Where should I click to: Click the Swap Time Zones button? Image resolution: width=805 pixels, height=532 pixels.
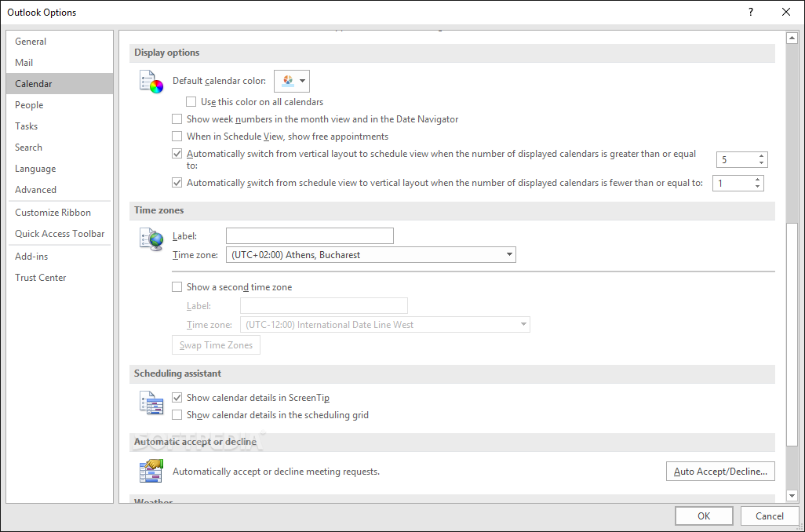pos(216,345)
